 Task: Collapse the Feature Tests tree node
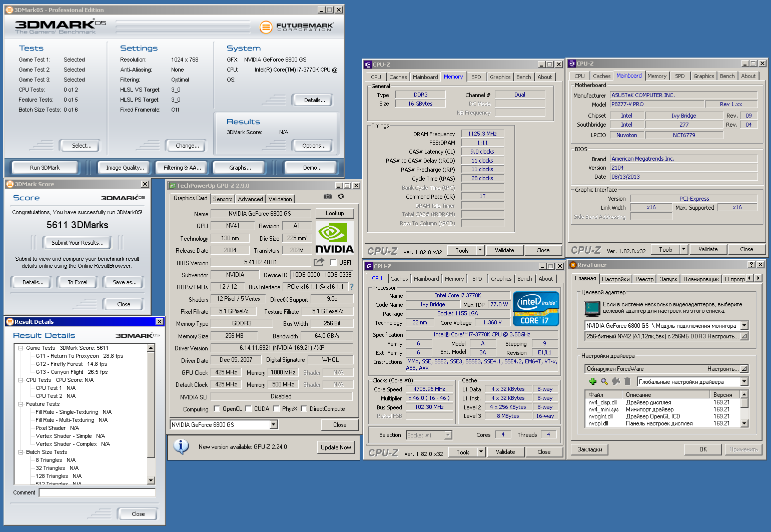pyautogui.click(x=21, y=404)
